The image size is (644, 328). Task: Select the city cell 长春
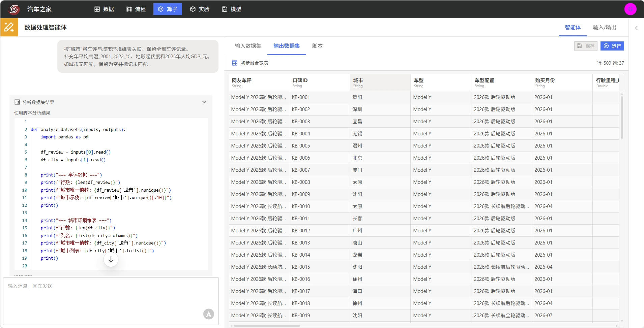click(x=380, y=219)
